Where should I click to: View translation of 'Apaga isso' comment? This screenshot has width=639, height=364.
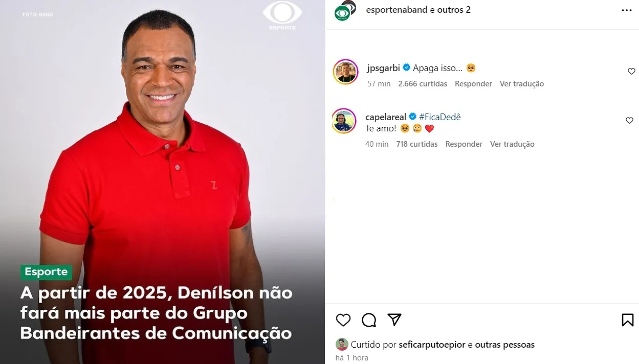pos(522,84)
